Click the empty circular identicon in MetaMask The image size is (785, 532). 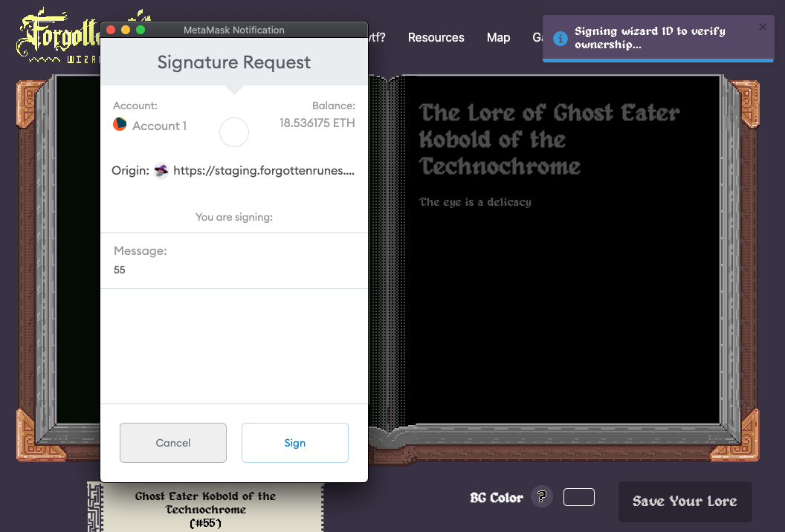(x=234, y=132)
